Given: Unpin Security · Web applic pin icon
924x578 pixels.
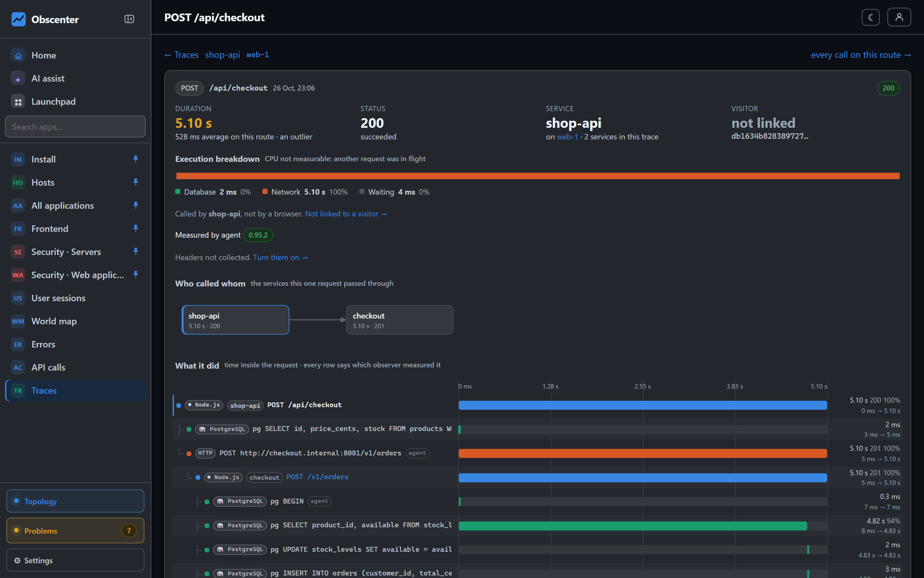Looking at the screenshot, I should click(x=135, y=275).
